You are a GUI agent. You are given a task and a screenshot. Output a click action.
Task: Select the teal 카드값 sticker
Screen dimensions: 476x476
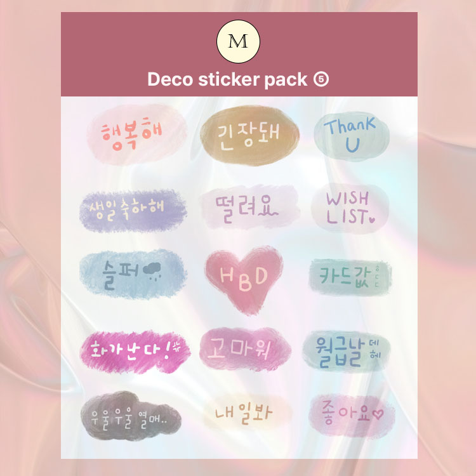pyautogui.click(x=350, y=277)
